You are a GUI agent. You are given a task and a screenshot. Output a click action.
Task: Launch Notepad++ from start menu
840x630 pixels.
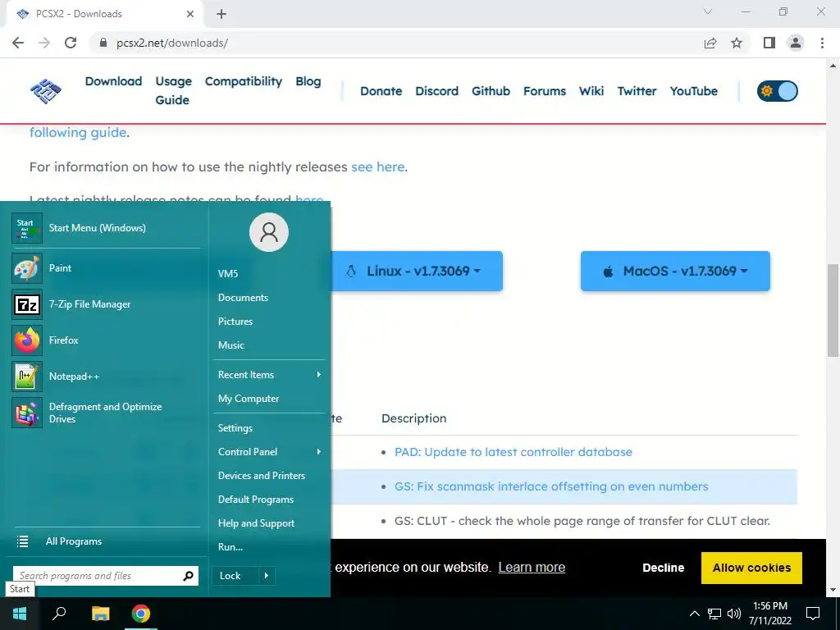point(106,376)
